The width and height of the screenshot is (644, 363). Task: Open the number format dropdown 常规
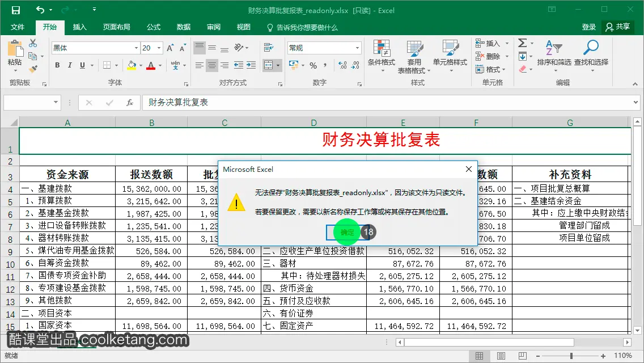tap(357, 48)
